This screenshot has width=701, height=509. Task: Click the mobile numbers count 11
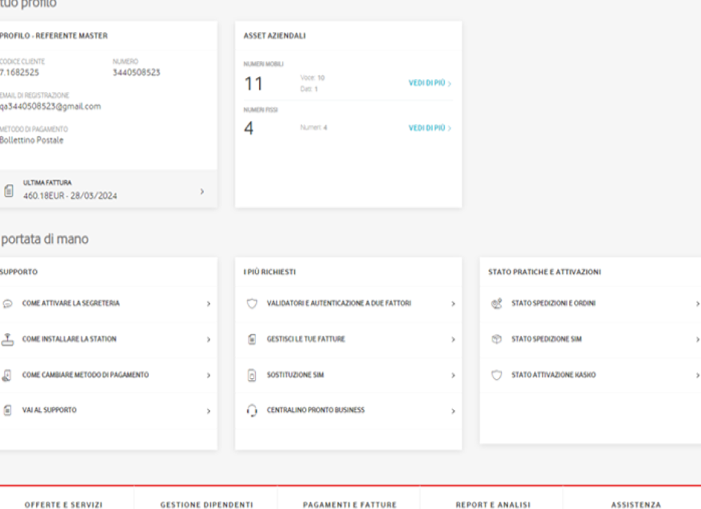coord(253,84)
